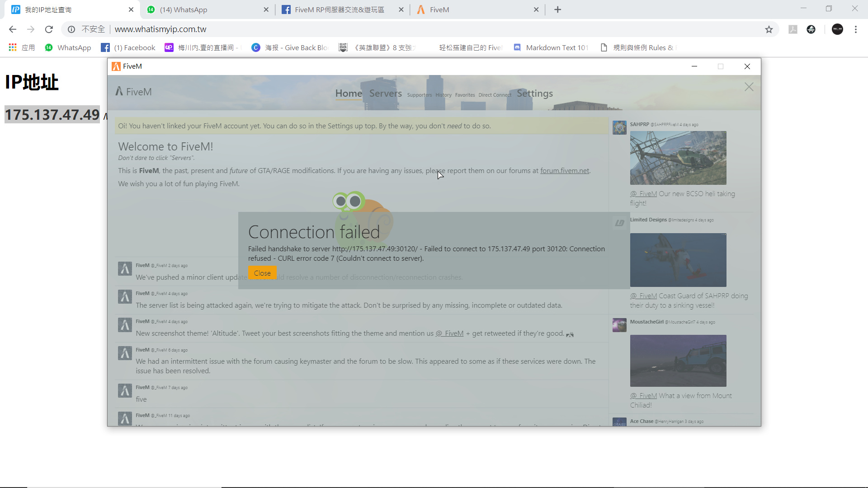Open the Facebook bookmark
Image resolution: width=868 pixels, height=488 pixels.
click(x=128, y=47)
